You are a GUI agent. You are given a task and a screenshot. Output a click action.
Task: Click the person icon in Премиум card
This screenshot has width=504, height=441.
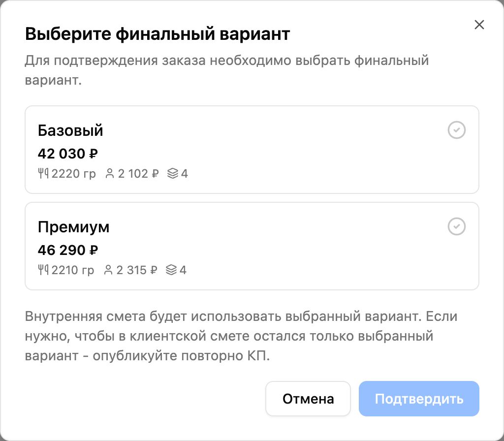pyautogui.click(x=108, y=270)
